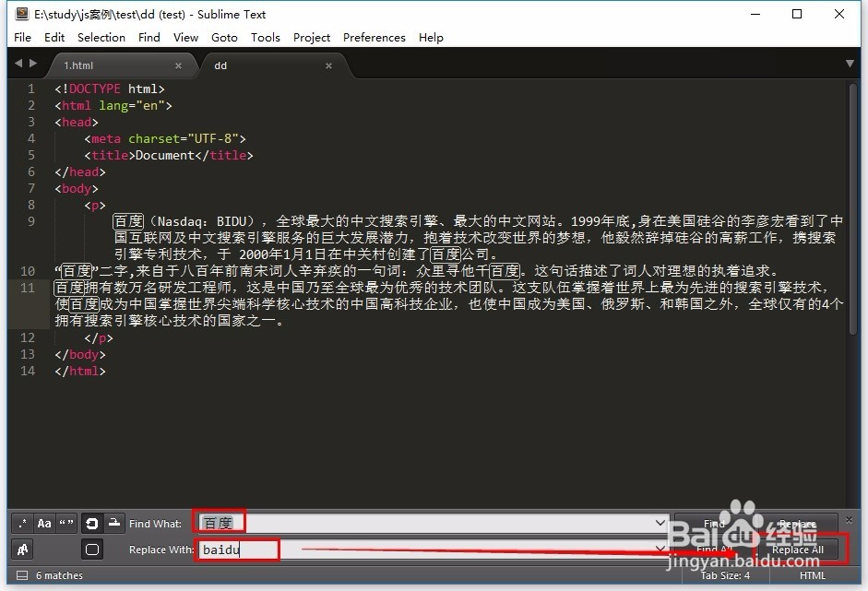Click line number 11 in gutter
This screenshot has width=868, height=591.
[28, 288]
